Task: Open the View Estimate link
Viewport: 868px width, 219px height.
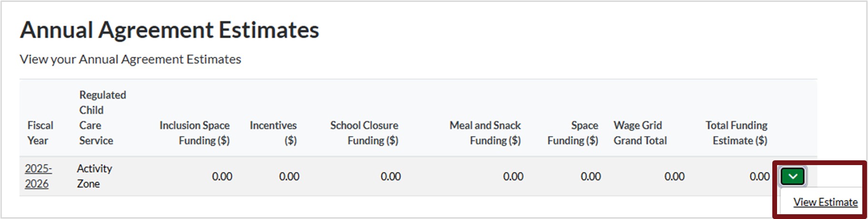Action: (825, 202)
